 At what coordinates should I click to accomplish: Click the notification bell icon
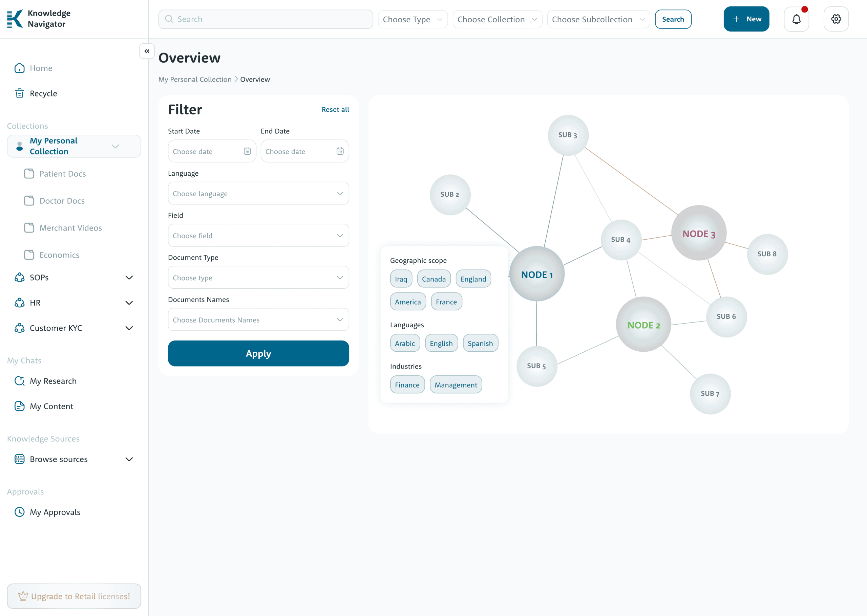(x=796, y=19)
